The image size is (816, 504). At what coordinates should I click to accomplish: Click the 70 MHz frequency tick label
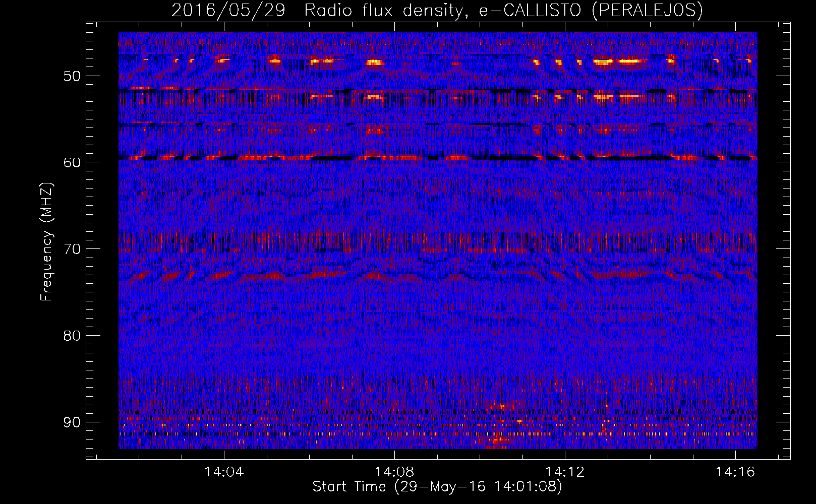72,249
